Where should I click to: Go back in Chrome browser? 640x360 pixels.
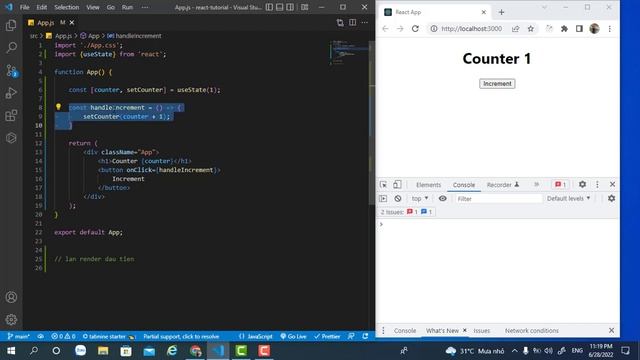(385, 29)
